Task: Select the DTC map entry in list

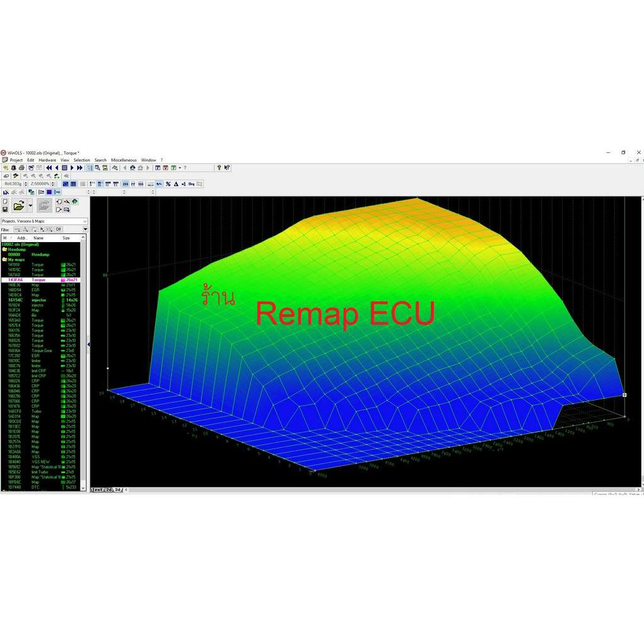Action: coord(38,487)
